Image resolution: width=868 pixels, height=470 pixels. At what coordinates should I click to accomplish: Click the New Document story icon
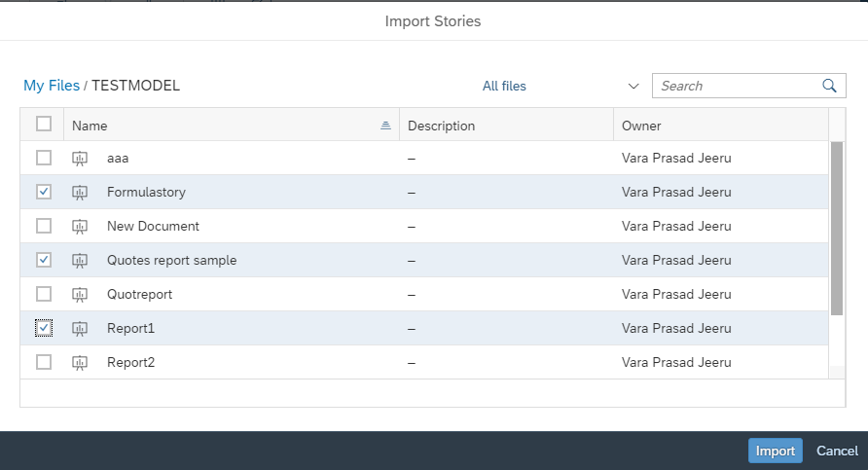point(81,226)
